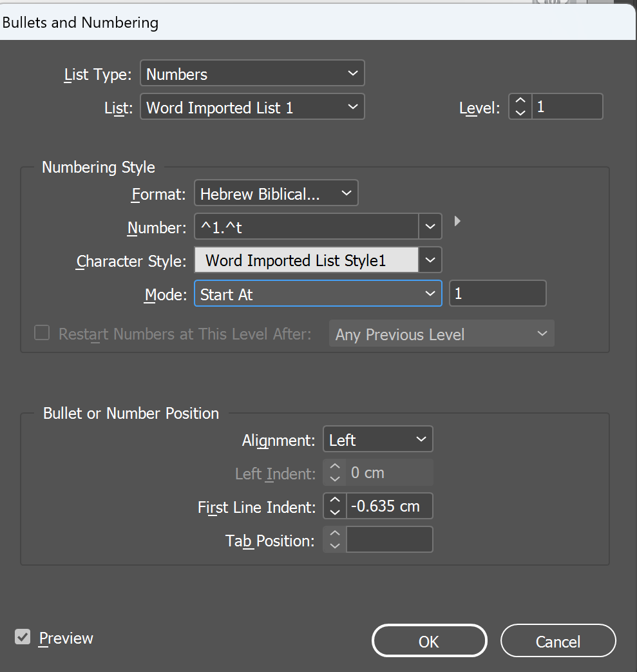
Task: Open the Format dropdown showing Hebrew Biblical
Action: click(x=276, y=193)
